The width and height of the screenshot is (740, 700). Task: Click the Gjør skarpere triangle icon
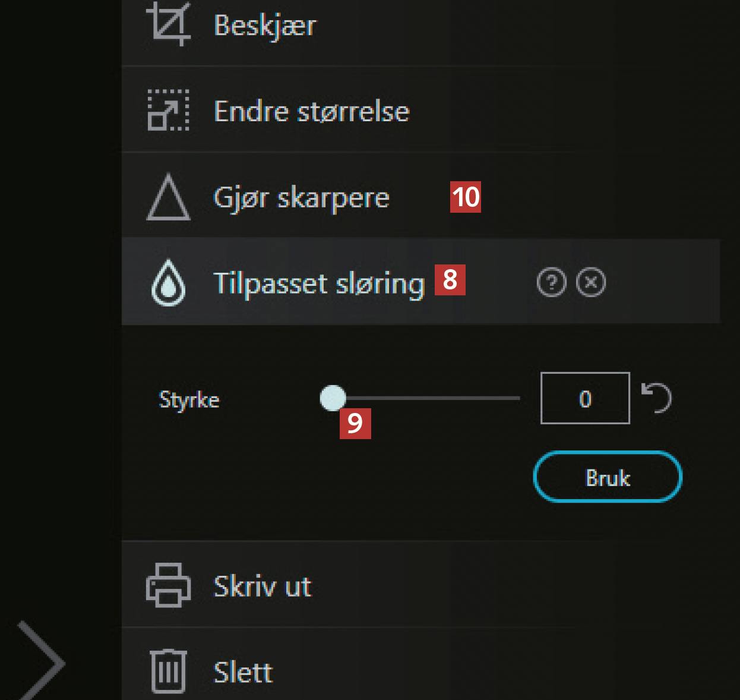(x=169, y=197)
